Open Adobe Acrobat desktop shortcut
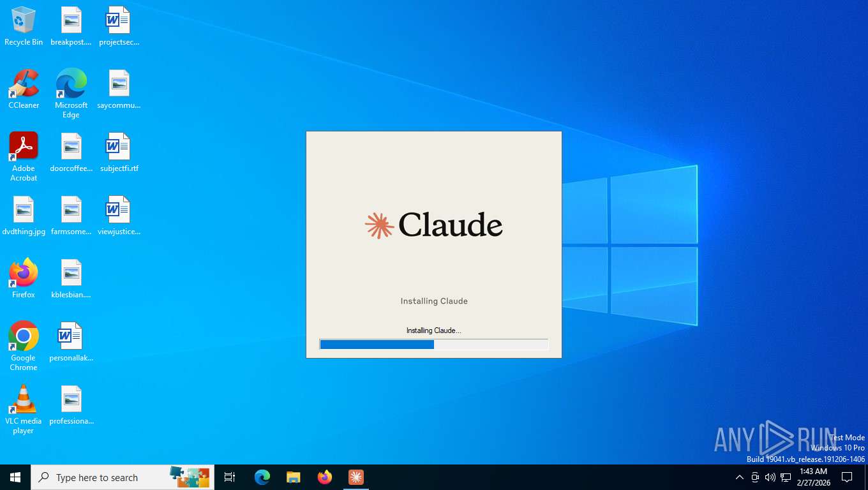 24,157
